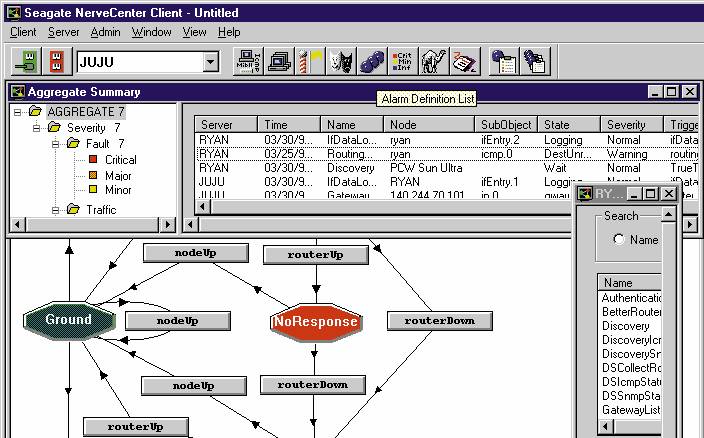Sort by the Server column header
The height and width of the screenshot is (438, 704).
pyautogui.click(x=226, y=124)
